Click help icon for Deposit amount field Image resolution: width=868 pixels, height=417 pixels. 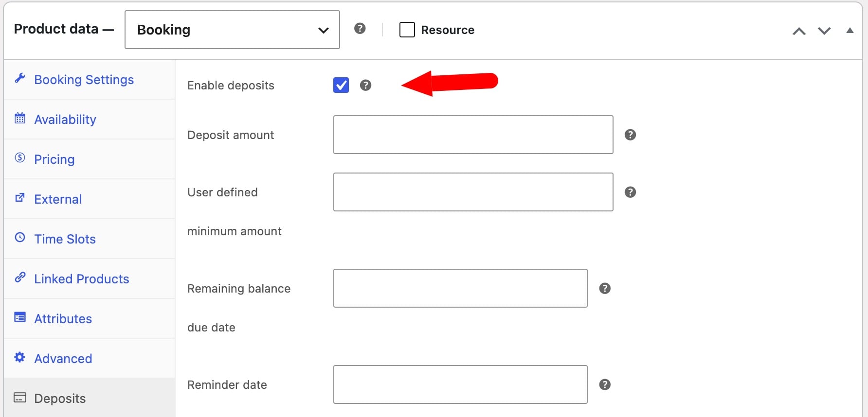tap(630, 135)
